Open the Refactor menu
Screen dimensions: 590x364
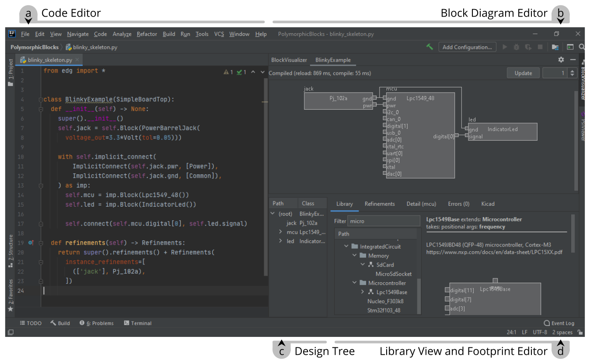[x=147, y=34]
